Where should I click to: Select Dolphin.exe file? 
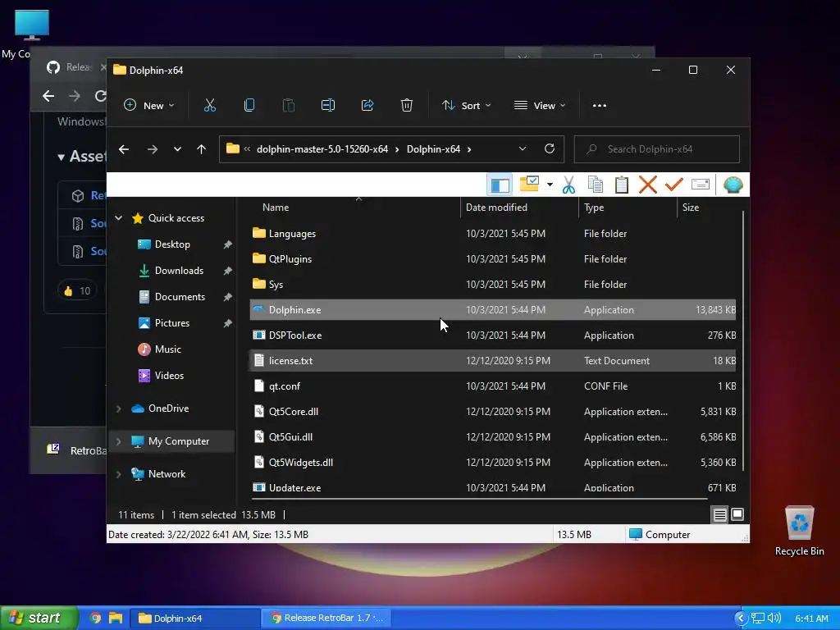[x=492, y=309]
